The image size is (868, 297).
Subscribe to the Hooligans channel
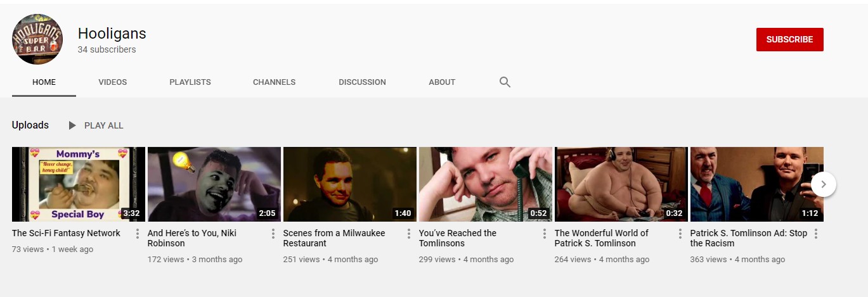(x=790, y=39)
